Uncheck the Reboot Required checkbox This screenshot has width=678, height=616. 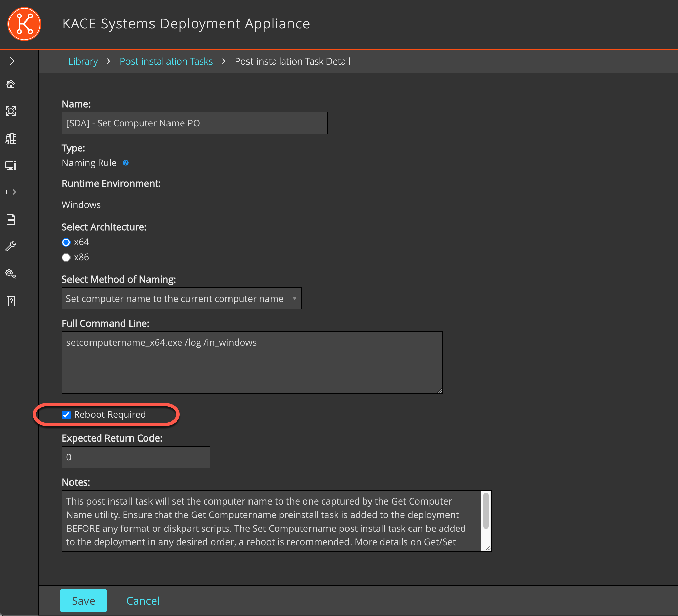pos(66,414)
